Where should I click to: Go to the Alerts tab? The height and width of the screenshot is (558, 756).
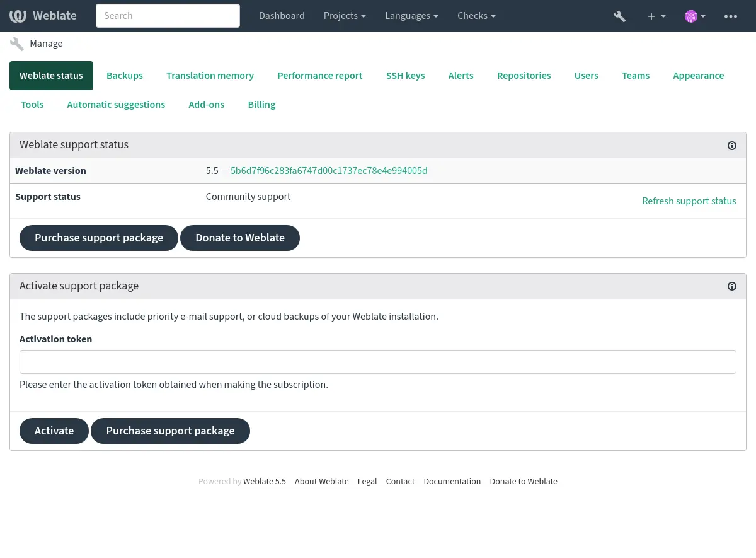tap(461, 76)
